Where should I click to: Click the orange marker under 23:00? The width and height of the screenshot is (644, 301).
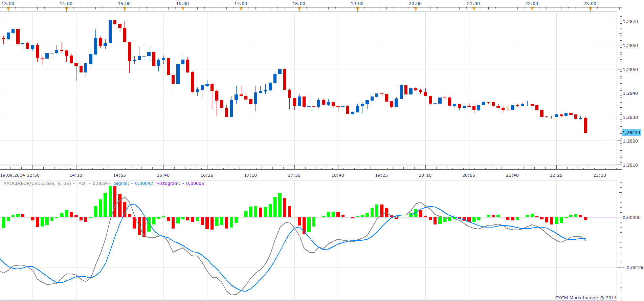[590, 9]
